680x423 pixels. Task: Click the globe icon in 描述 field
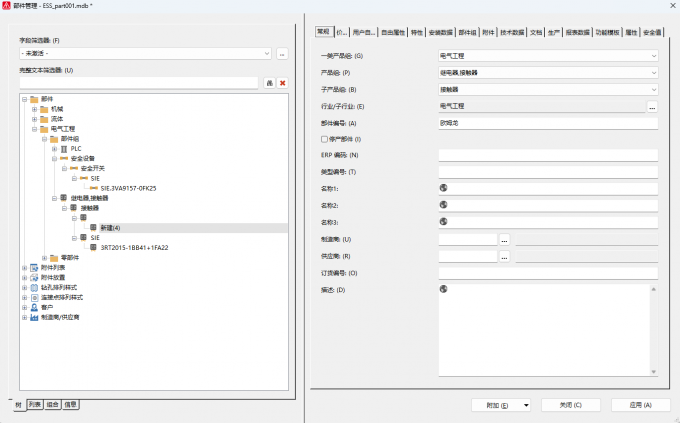pos(443,289)
